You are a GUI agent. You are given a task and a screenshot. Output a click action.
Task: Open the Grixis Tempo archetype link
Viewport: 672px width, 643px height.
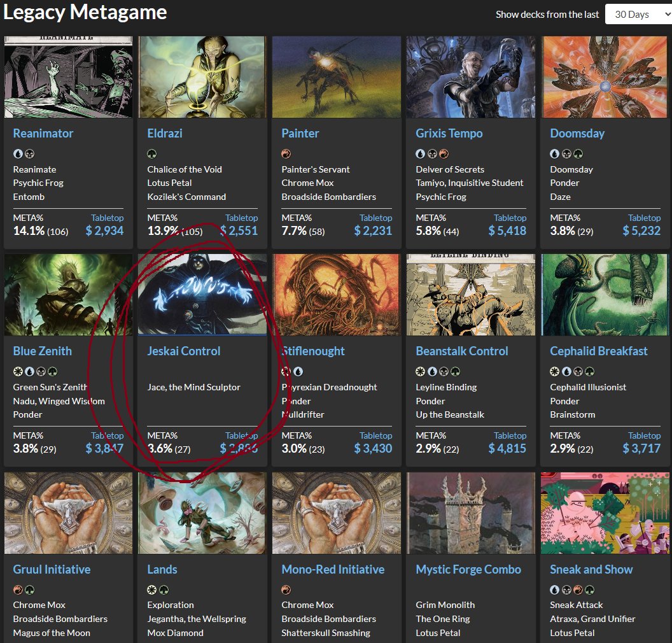449,133
